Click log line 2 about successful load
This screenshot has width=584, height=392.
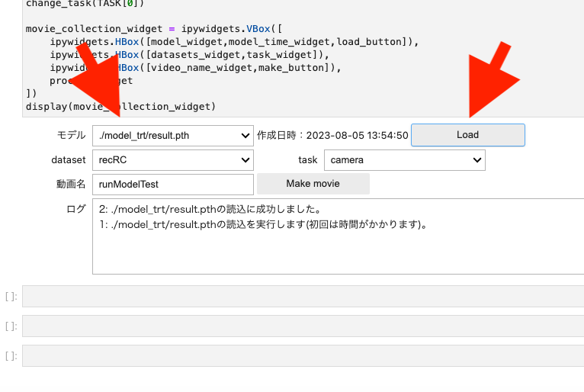pos(210,210)
